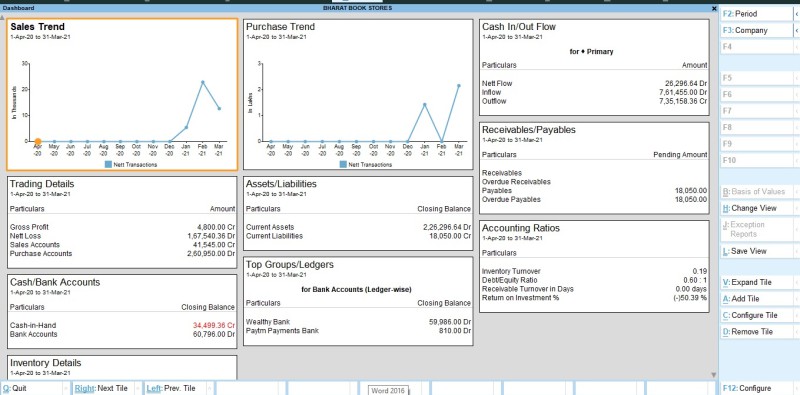Click the Sales Trend legend color square
The height and width of the screenshot is (395, 800).
point(108,164)
